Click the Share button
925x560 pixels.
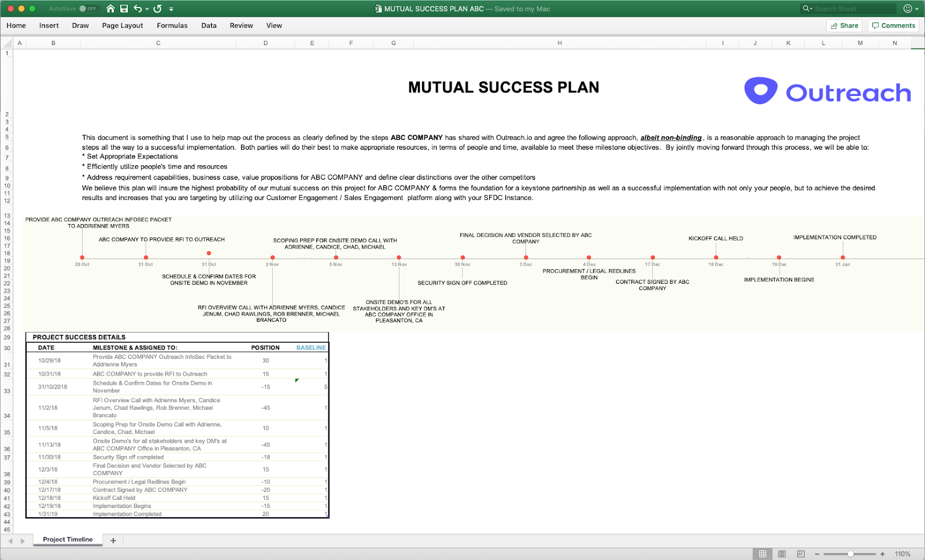pyautogui.click(x=844, y=25)
